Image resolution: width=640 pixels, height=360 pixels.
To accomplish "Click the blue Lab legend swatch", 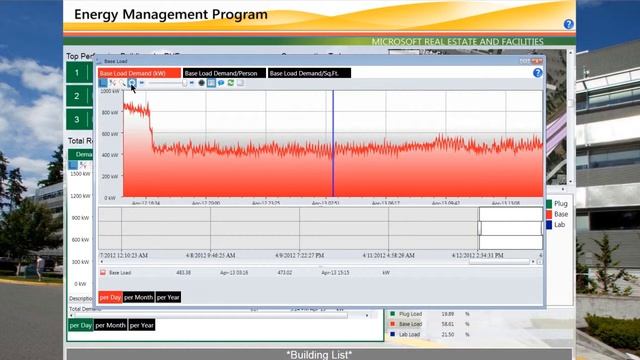I will click(549, 224).
